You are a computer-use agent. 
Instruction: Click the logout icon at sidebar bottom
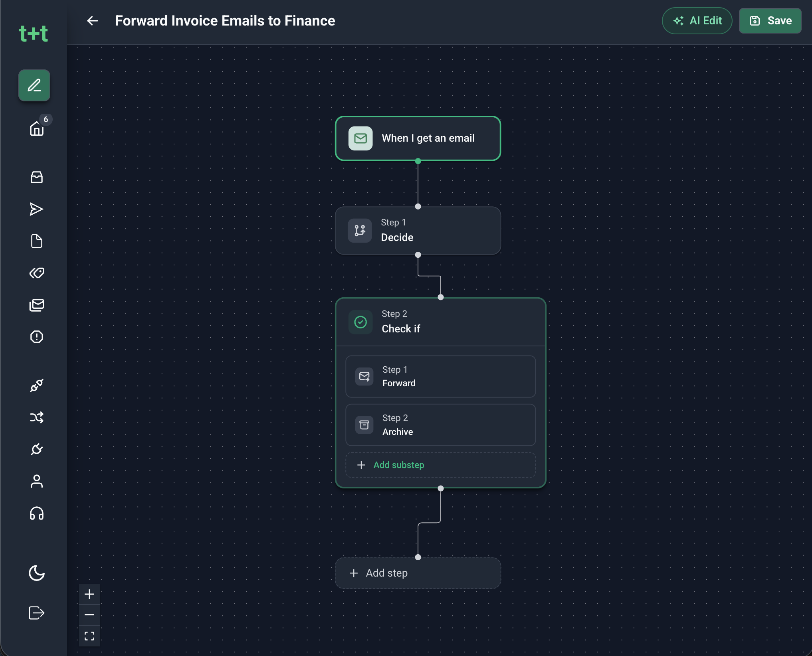pyautogui.click(x=37, y=613)
